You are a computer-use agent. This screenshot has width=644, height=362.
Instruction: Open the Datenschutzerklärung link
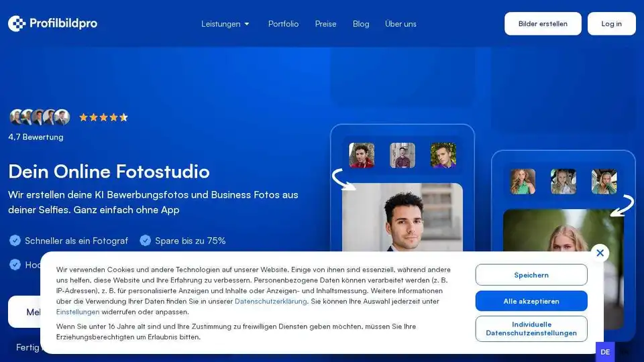tap(270, 301)
